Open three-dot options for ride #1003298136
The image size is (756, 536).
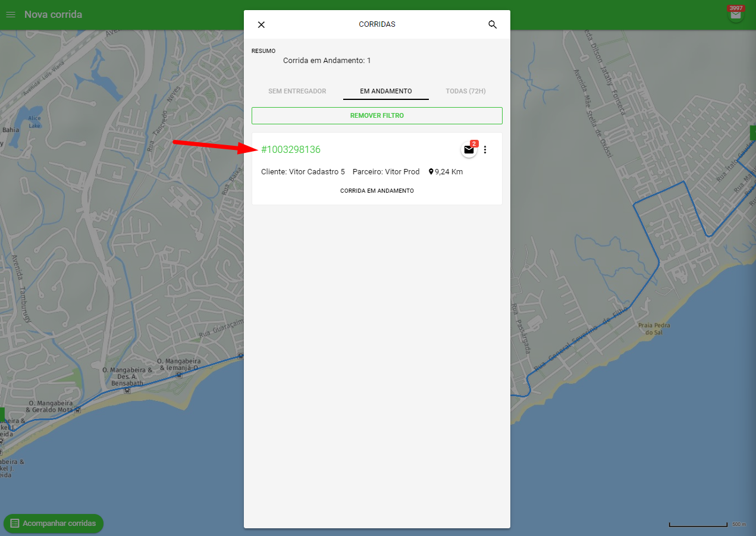coord(485,150)
